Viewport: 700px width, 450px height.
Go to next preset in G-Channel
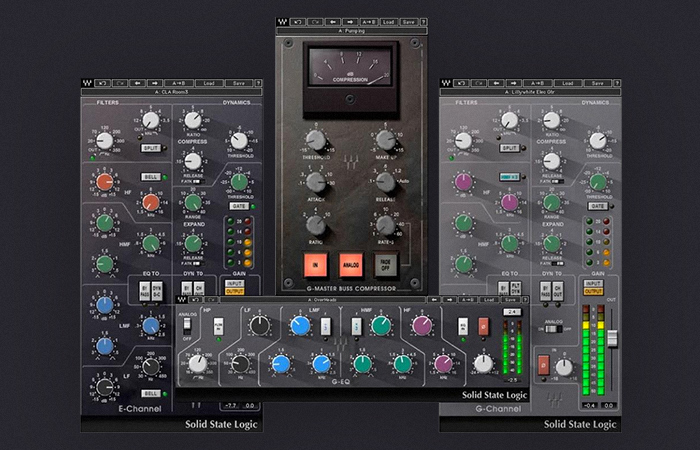click(x=513, y=83)
